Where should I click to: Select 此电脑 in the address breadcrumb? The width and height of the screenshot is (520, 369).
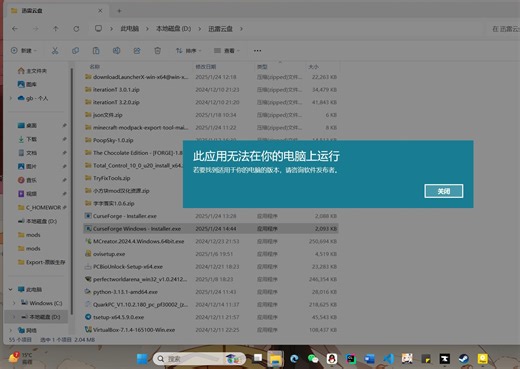point(130,29)
